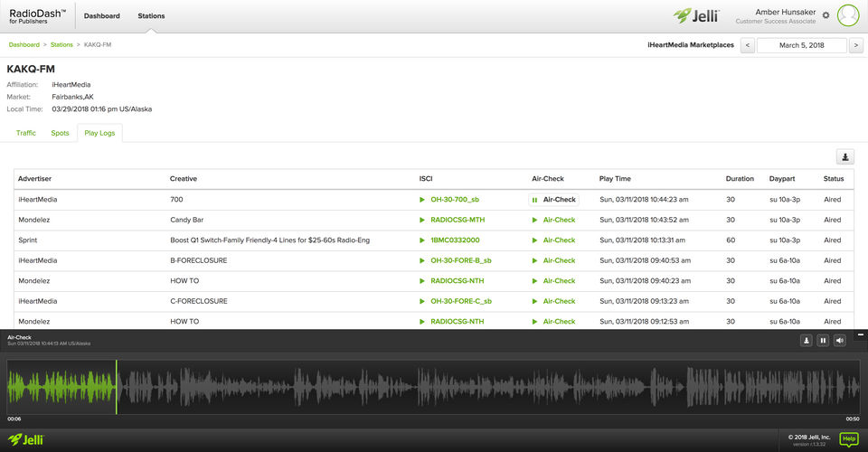
Task: Click the Jelli logo in header
Action: point(696,15)
